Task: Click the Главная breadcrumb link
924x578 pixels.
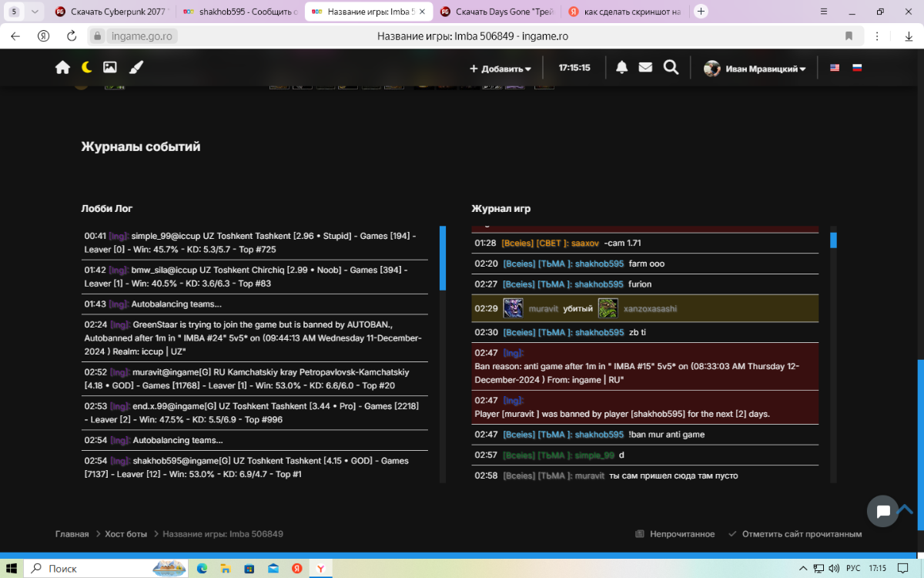Action: pos(72,534)
